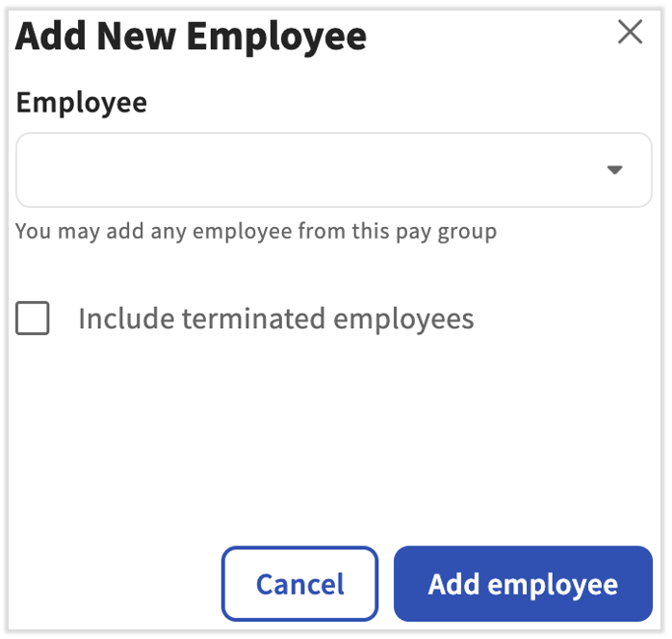Close the Add New Employee dialog

tap(630, 33)
